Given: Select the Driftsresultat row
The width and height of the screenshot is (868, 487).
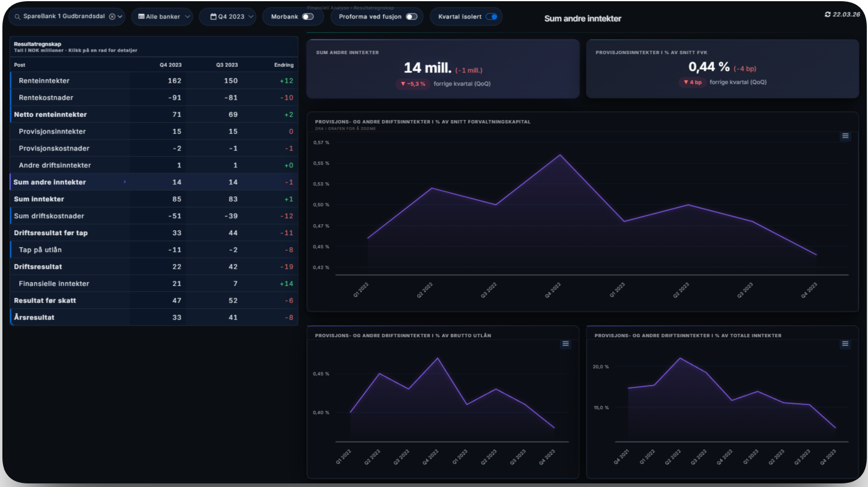Looking at the screenshot, I should tap(154, 266).
